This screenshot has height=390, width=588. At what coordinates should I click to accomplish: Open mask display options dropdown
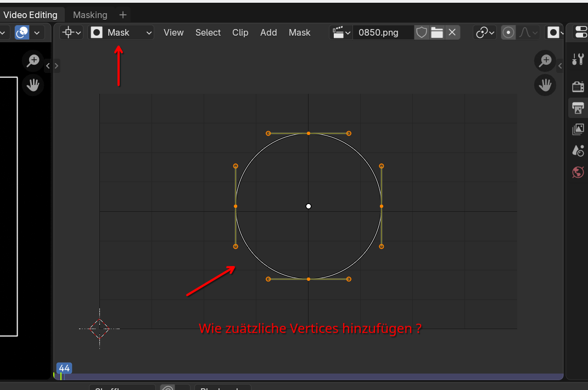[x=555, y=32]
